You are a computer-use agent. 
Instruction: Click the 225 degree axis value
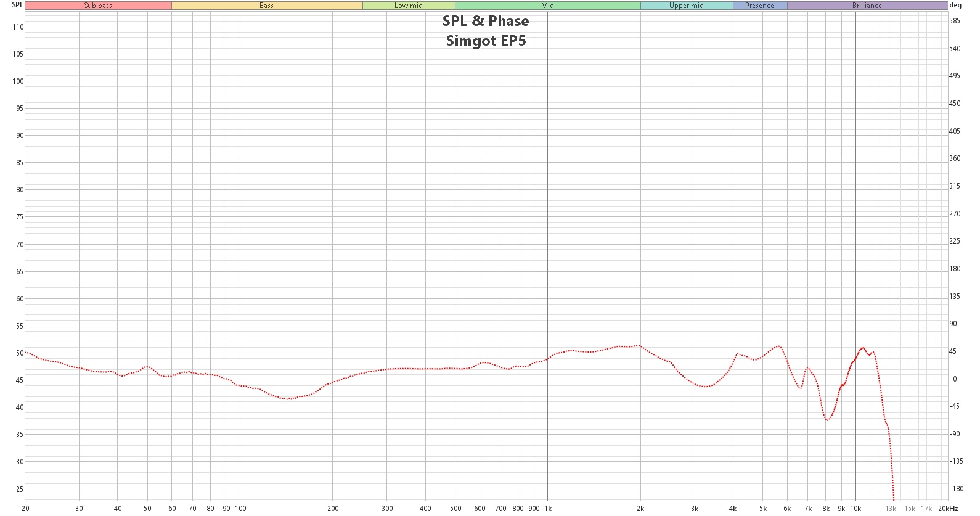click(x=955, y=241)
